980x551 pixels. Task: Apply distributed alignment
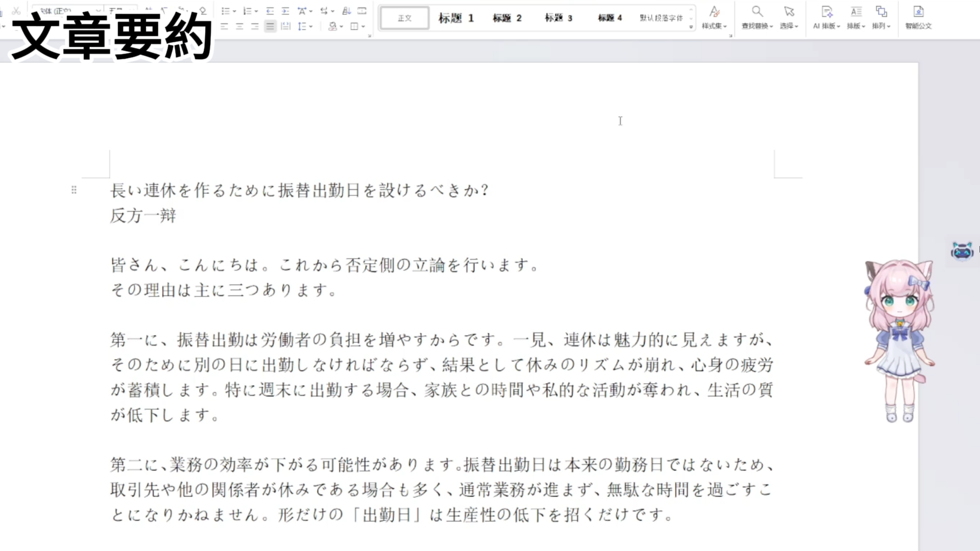click(286, 26)
